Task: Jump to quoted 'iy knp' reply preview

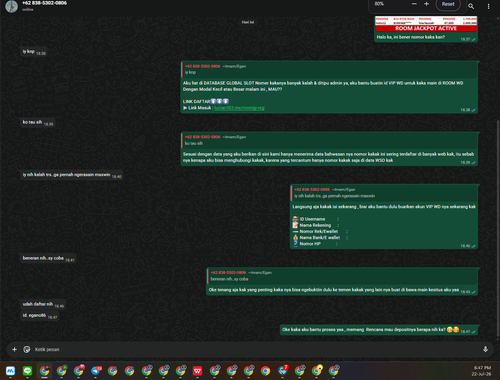Action: pyautogui.click(x=329, y=69)
